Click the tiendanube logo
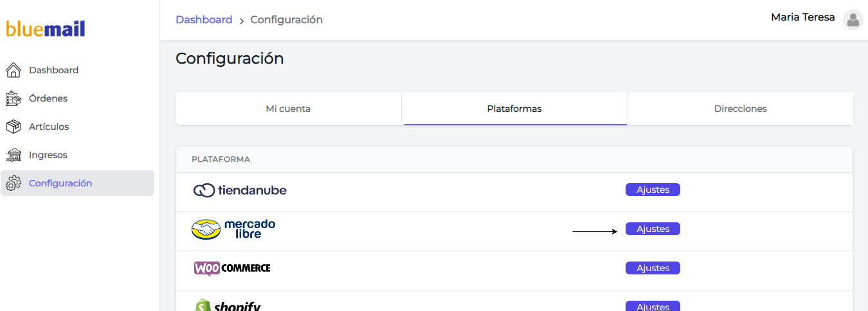The width and height of the screenshot is (868, 311). pos(240,190)
